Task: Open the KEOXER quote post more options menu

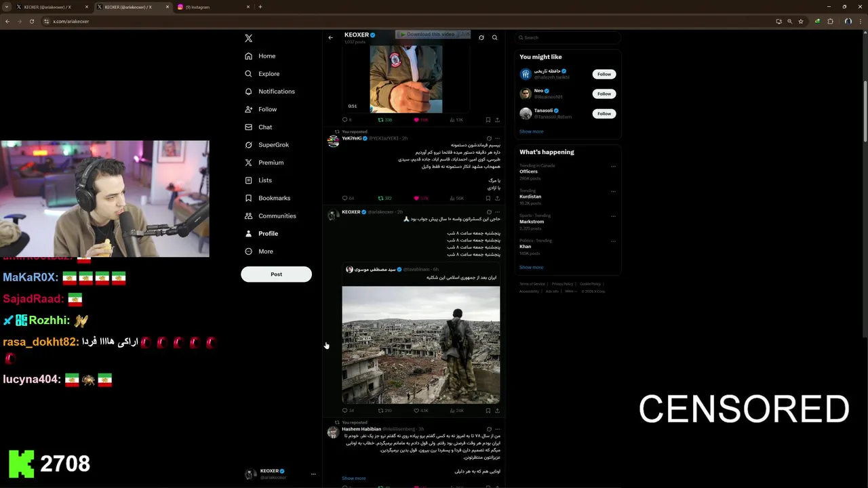Action: [x=497, y=212]
